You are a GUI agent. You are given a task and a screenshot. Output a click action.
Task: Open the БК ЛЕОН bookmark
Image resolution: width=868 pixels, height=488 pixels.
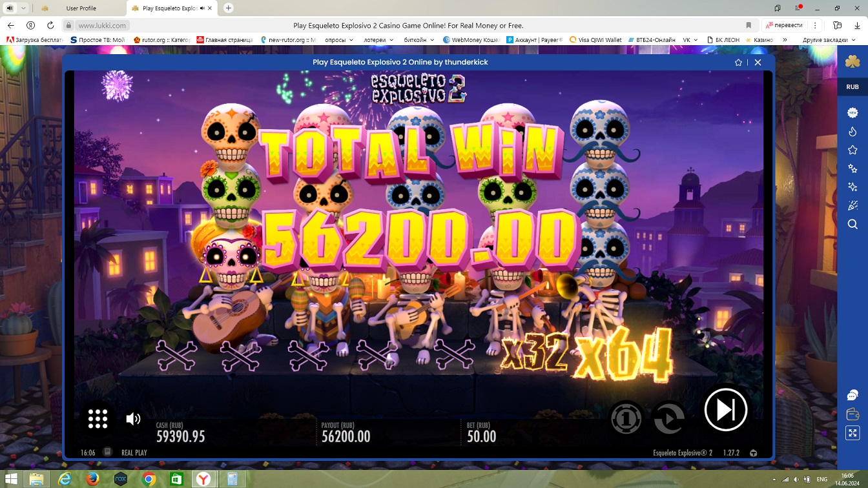tap(723, 40)
